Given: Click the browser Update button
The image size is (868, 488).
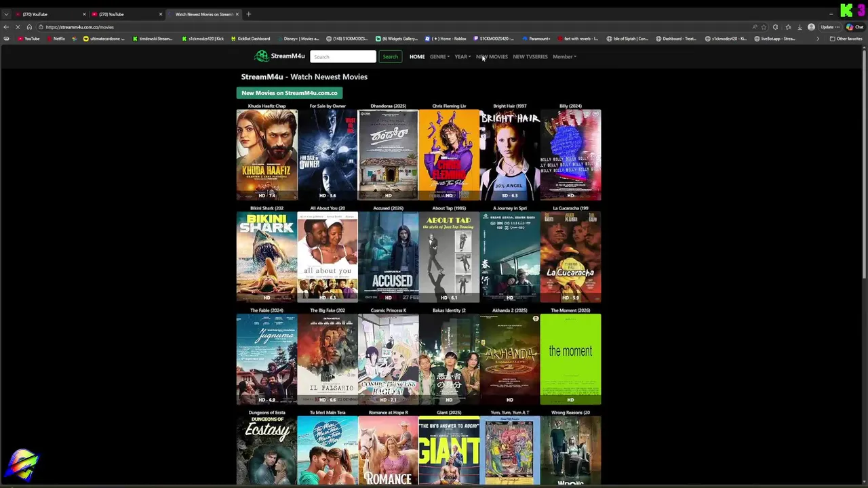Looking at the screenshot, I should pyautogui.click(x=830, y=27).
